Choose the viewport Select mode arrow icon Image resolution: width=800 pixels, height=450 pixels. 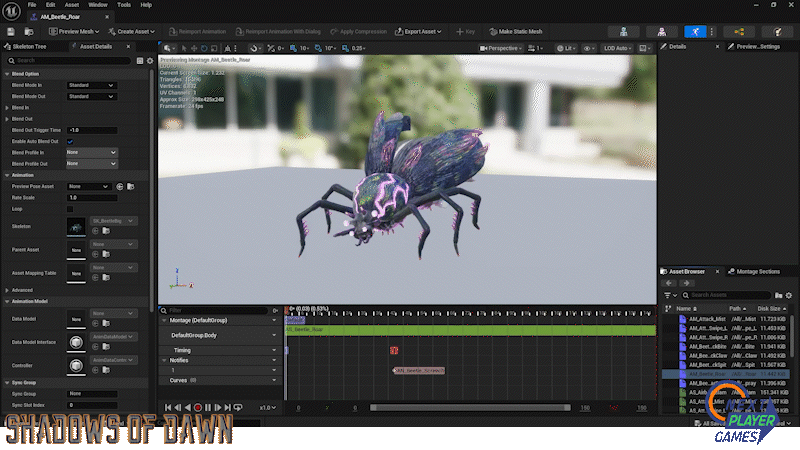(x=184, y=48)
